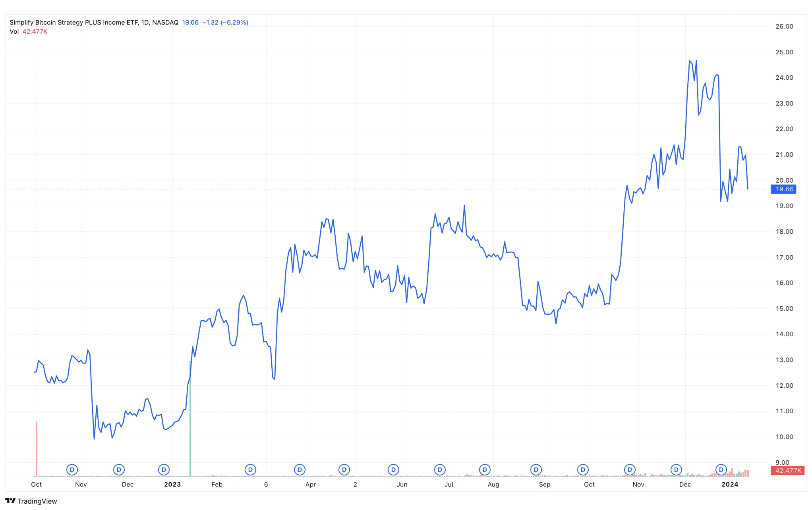The image size is (812, 510).
Task: Click the dividend marker near December 2022
Action: tap(119, 470)
